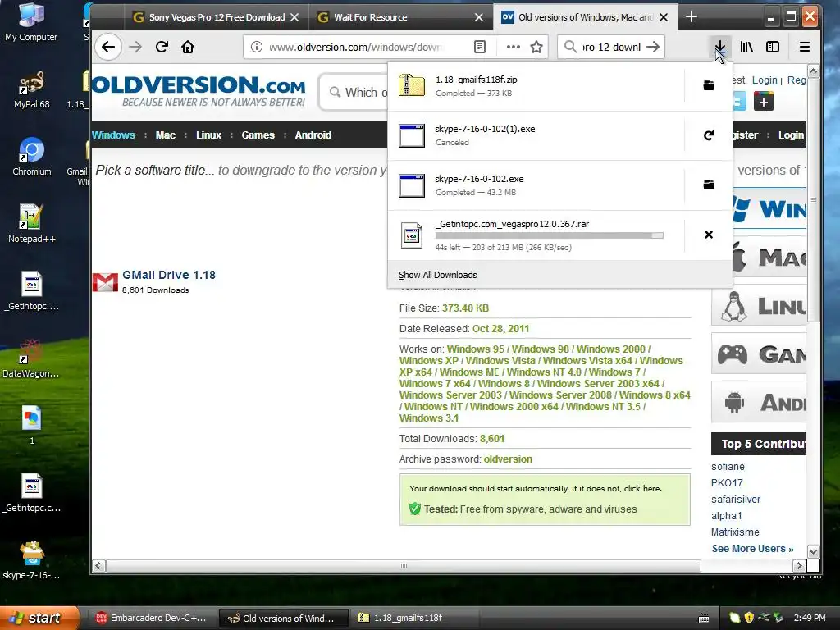Toggle reader view in address bar
Screen dimensions: 840x630
pyautogui.click(x=480, y=47)
